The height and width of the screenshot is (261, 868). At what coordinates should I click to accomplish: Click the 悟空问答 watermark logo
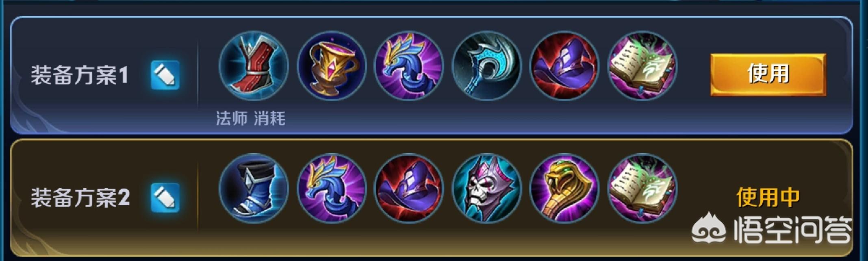click(x=772, y=229)
